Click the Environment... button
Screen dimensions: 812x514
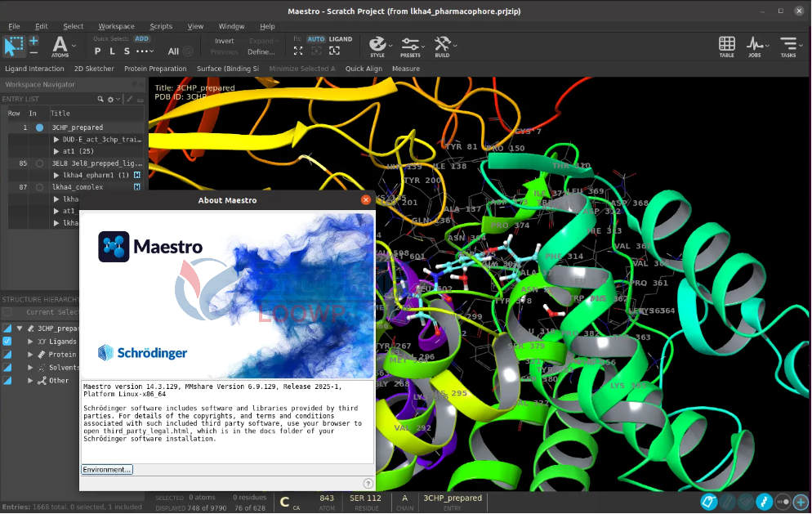(107, 469)
